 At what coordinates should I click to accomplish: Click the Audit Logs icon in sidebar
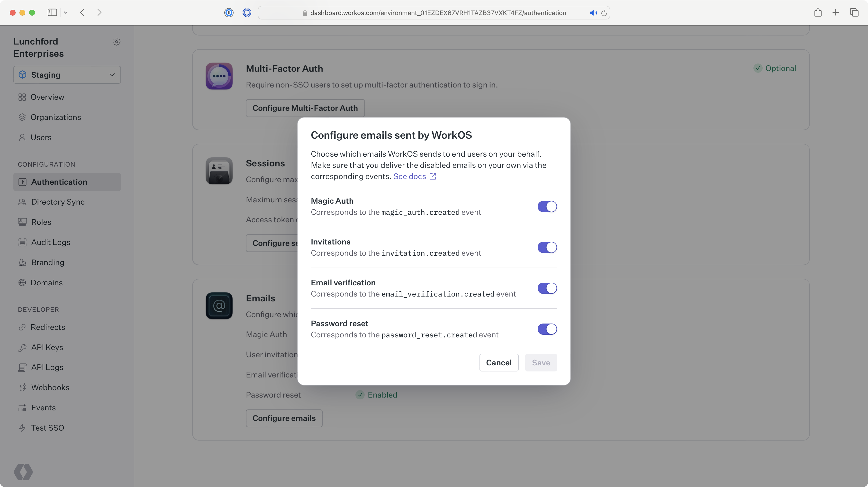22,242
